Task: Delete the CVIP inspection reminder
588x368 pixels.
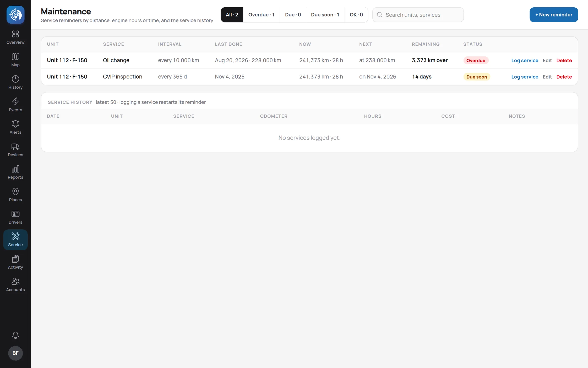Action: click(x=564, y=77)
